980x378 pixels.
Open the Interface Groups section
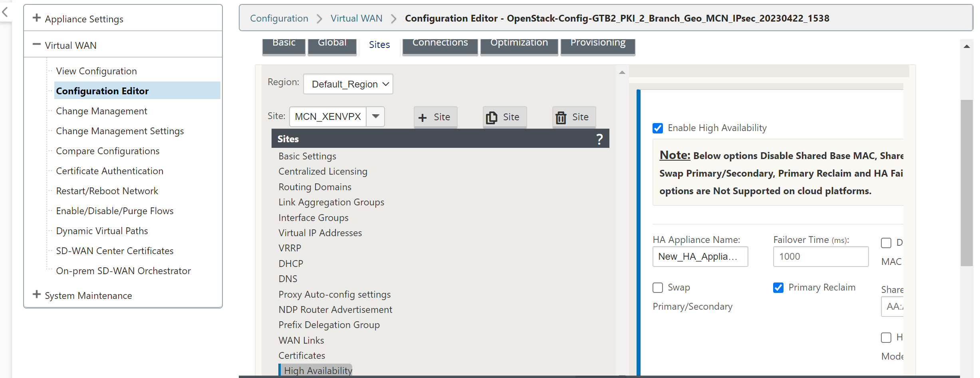click(313, 218)
